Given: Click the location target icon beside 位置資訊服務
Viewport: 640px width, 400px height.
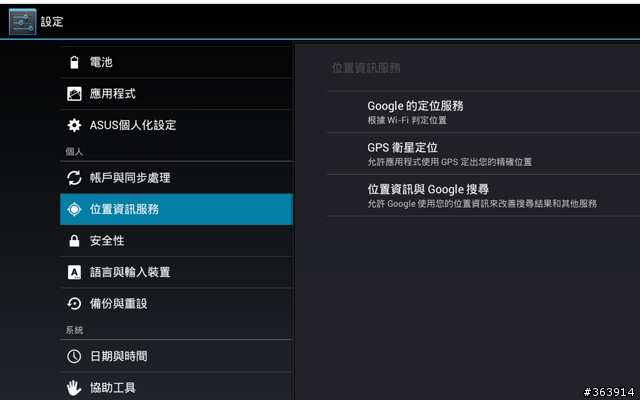Looking at the screenshot, I should [x=74, y=209].
